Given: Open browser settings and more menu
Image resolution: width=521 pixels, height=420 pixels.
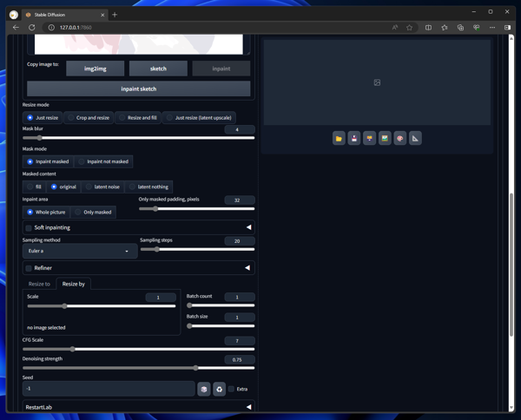Looking at the screenshot, I should point(492,28).
